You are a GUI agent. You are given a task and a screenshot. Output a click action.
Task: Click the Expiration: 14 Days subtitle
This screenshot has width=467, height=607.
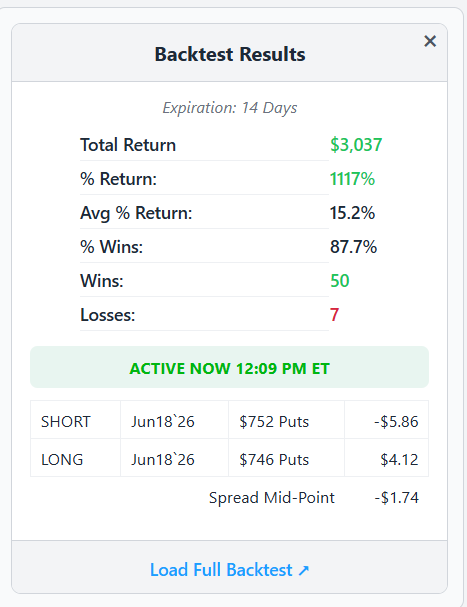(x=230, y=108)
